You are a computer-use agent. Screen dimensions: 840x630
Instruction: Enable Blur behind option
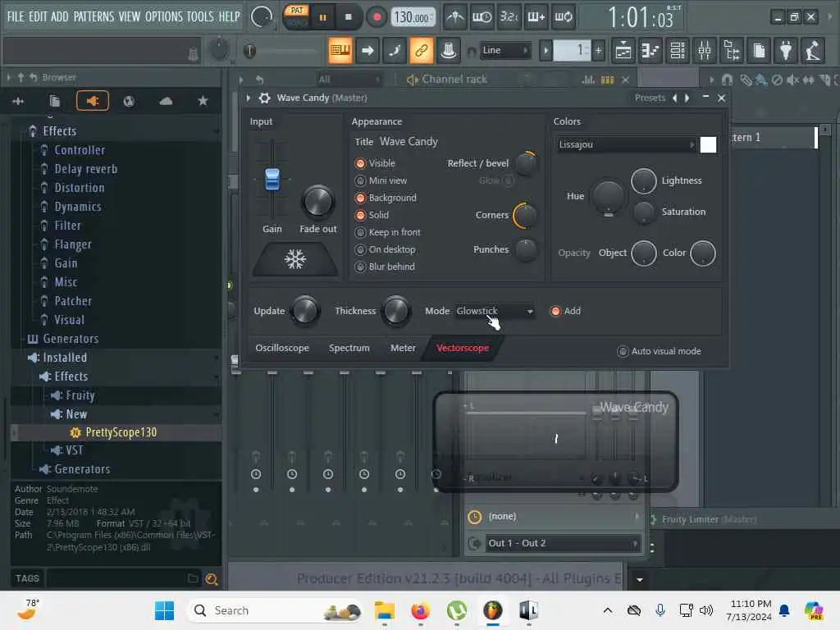click(385, 267)
